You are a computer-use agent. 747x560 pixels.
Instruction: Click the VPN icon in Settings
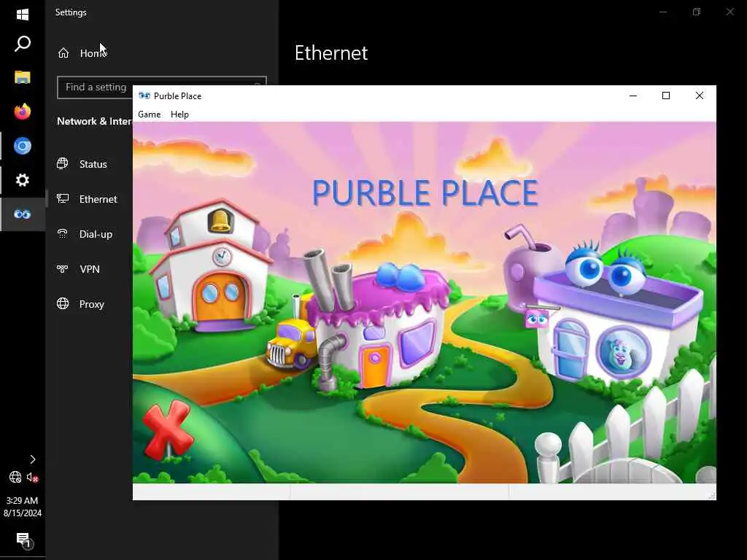(63, 268)
